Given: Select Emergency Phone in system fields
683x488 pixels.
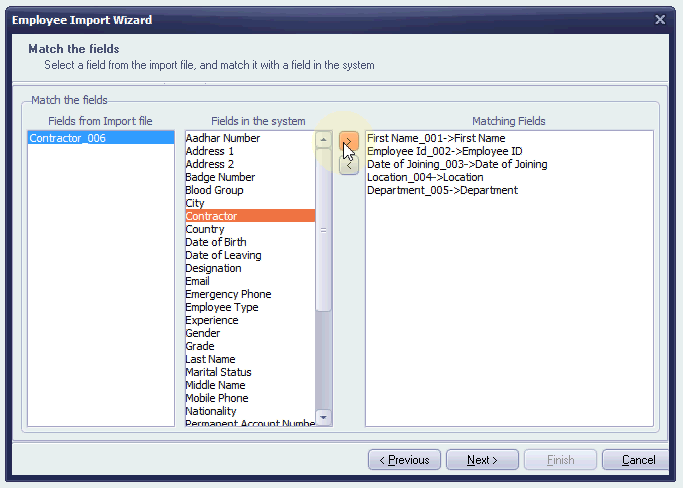Looking at the screenshot, I should click(x=250, y=295).
